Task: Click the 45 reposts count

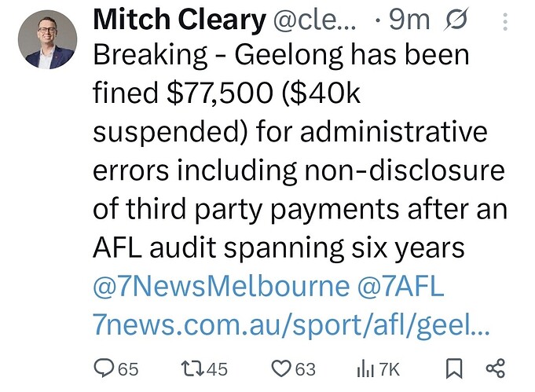Action: pos(218,368)
